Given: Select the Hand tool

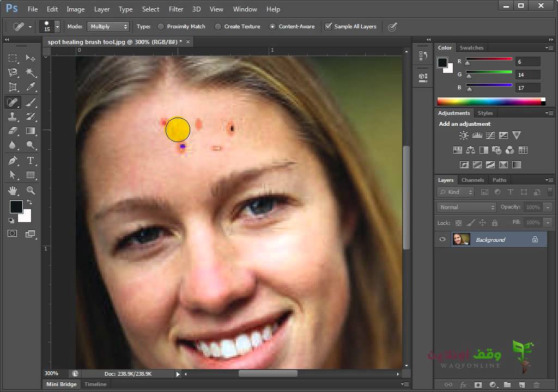Looking at the screenshot, I should 13,191.
